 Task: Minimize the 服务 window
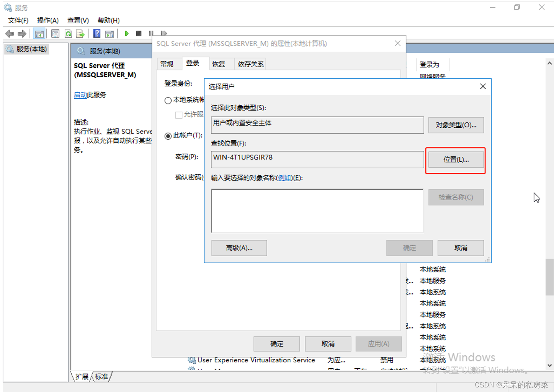(493, 7)
